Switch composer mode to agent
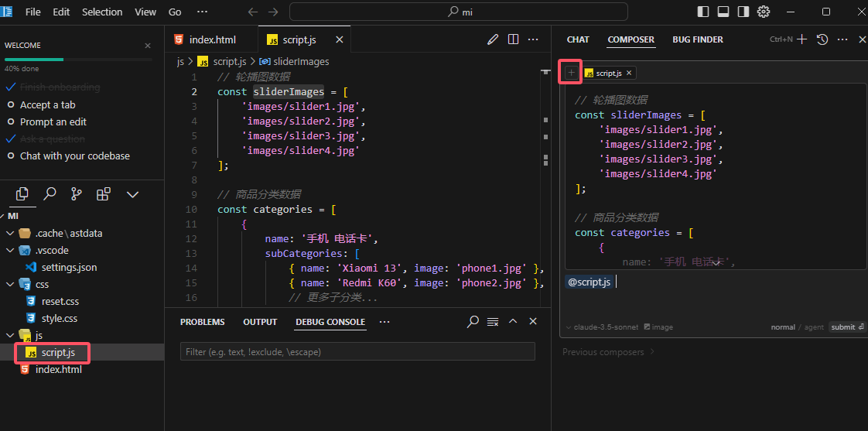 (x=814, y=327)
